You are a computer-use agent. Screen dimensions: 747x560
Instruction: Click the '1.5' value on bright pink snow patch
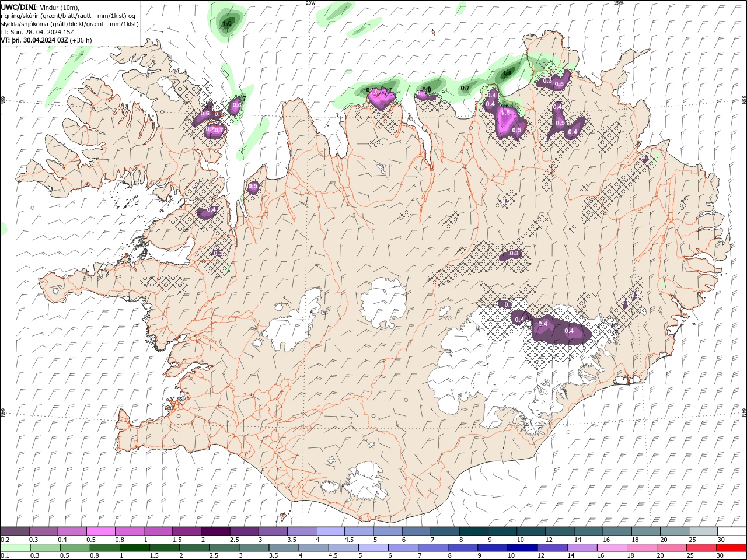pos(505,112)
